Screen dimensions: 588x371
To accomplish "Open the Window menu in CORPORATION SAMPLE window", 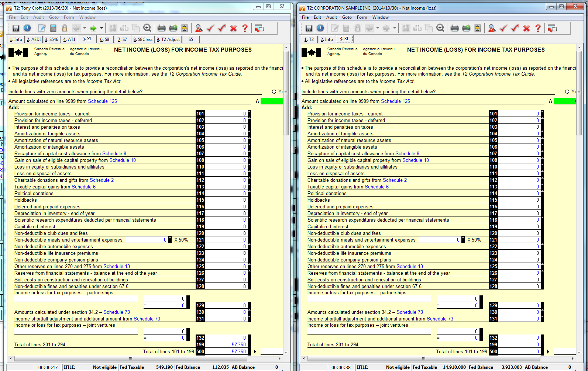I will (x=381, y=17).
